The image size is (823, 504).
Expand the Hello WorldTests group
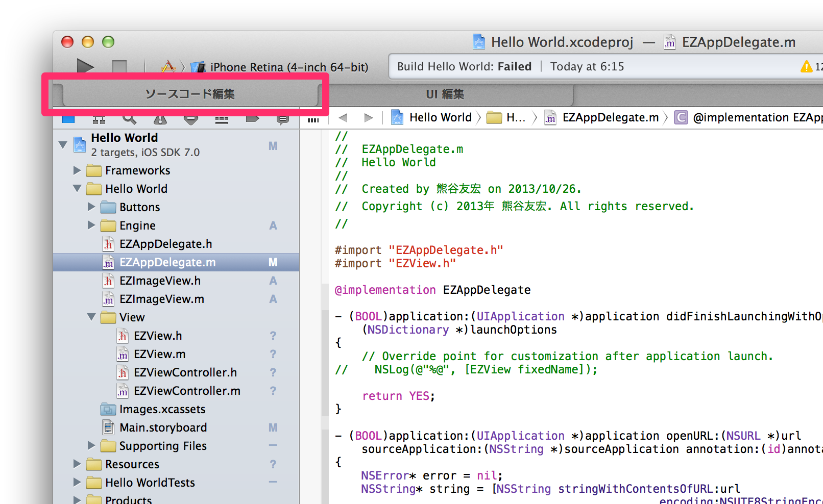click(x=77, y=482)
